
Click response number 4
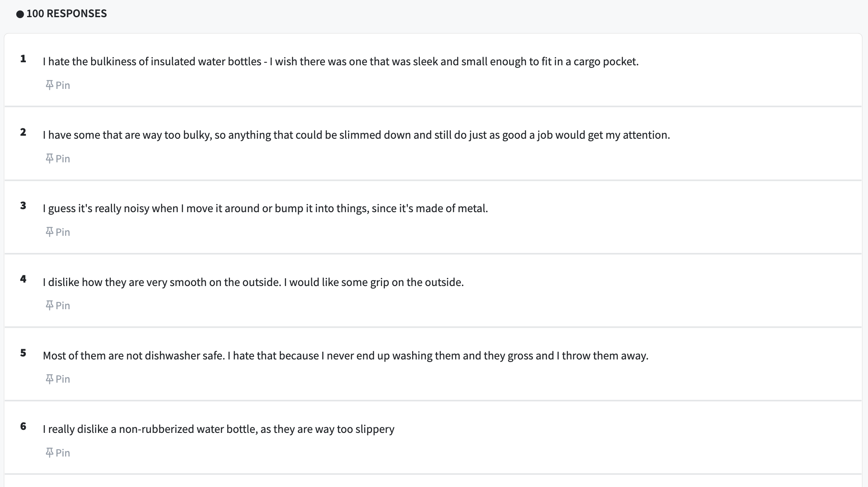click(23, 279)
